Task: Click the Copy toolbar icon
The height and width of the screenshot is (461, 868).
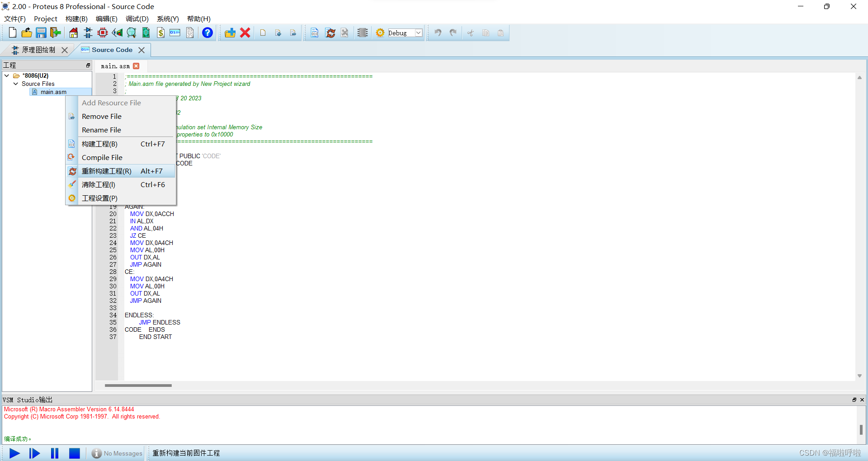Action: pos(486,33)
